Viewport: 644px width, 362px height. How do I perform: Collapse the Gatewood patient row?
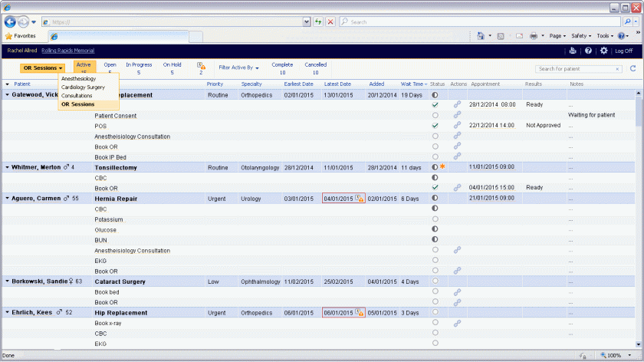[8, 95]
